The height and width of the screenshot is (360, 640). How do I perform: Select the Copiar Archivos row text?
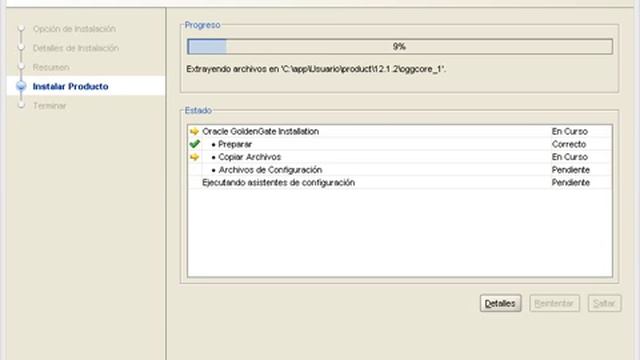(x=249, y=157)
